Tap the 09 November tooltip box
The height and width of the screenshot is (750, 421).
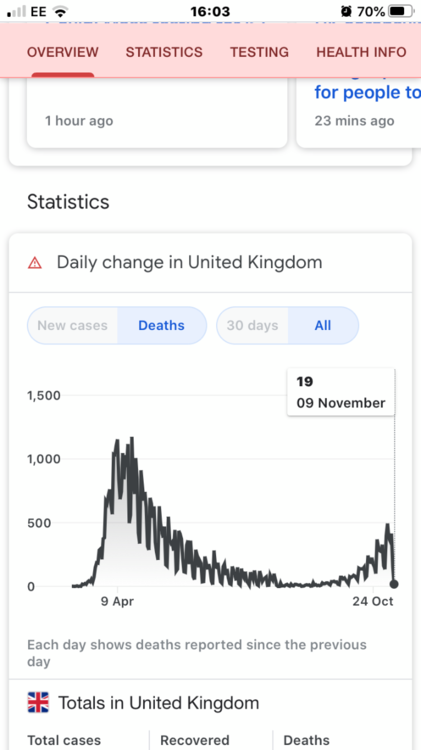(341, 392)
